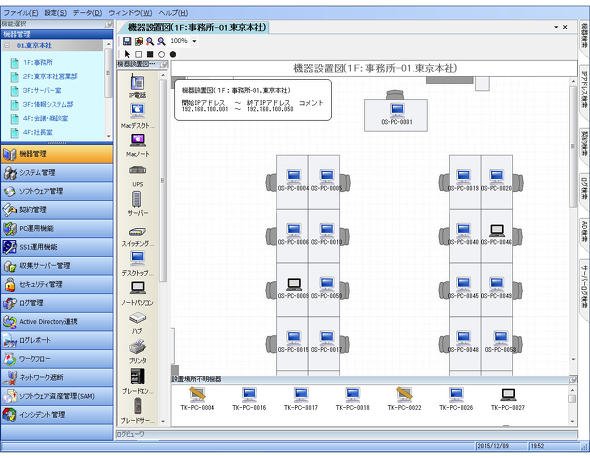This screenshot has height=458, width=590.
Task: Select the 2F:東京本社営業部 tree item
Action: click(x=50, y=76)
